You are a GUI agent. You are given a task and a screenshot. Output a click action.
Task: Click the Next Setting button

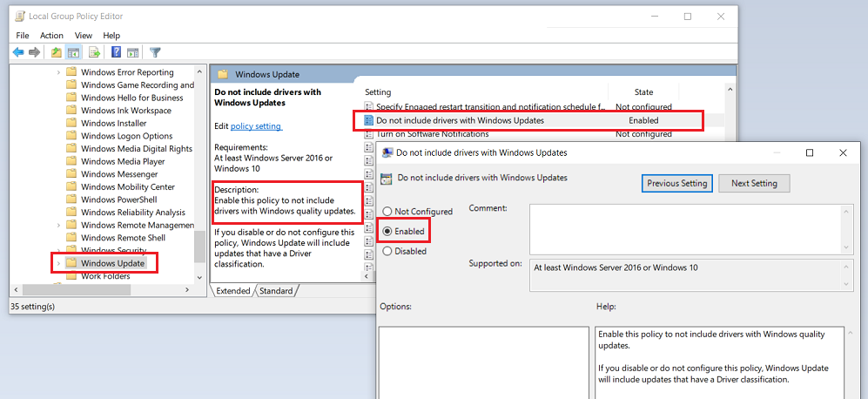coord(754,184)
